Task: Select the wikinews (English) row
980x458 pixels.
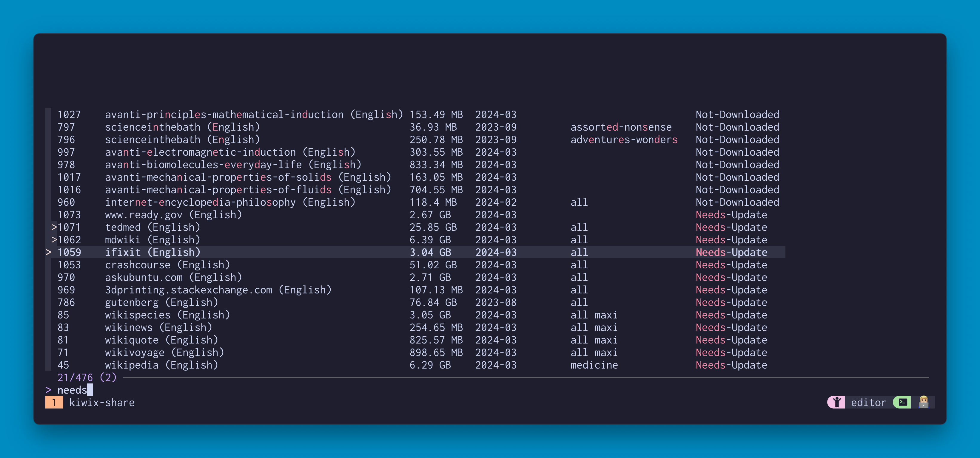Action: point(415,328)
